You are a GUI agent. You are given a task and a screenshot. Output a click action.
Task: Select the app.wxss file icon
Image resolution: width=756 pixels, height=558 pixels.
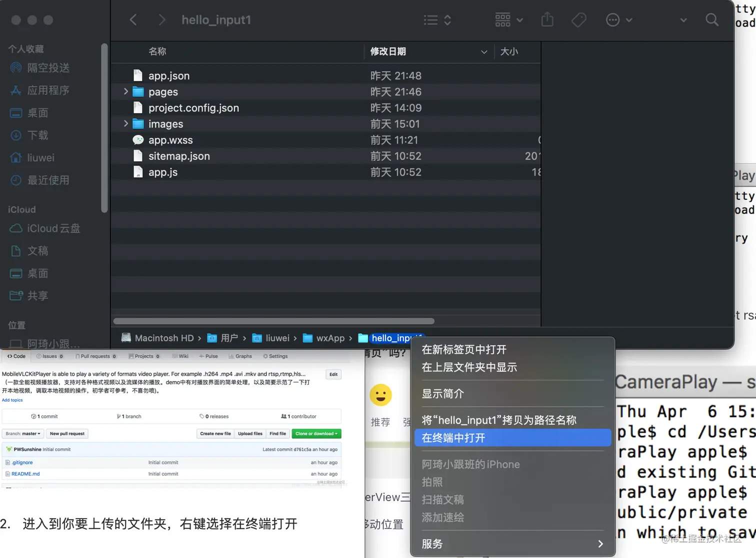click(x=138, y=140)
